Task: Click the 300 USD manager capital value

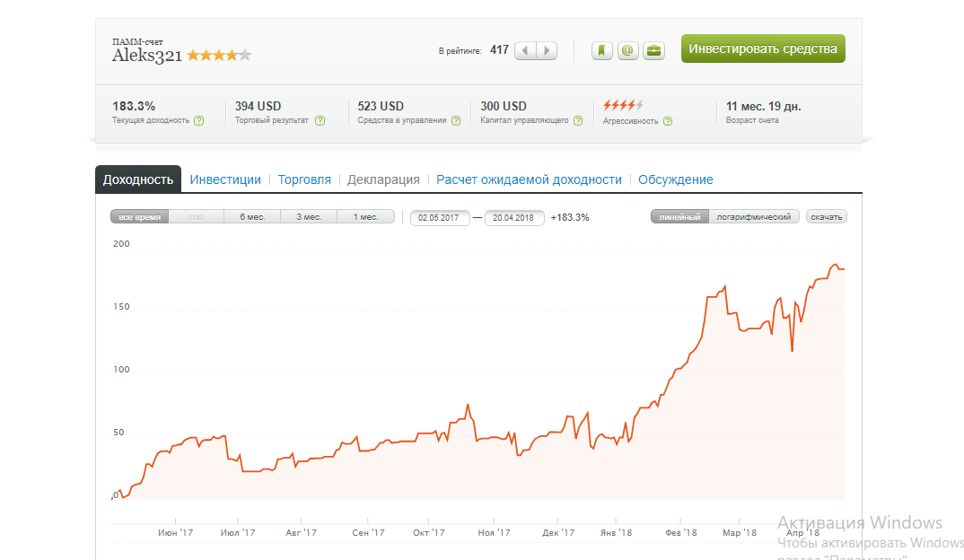Action: point(504,106)
